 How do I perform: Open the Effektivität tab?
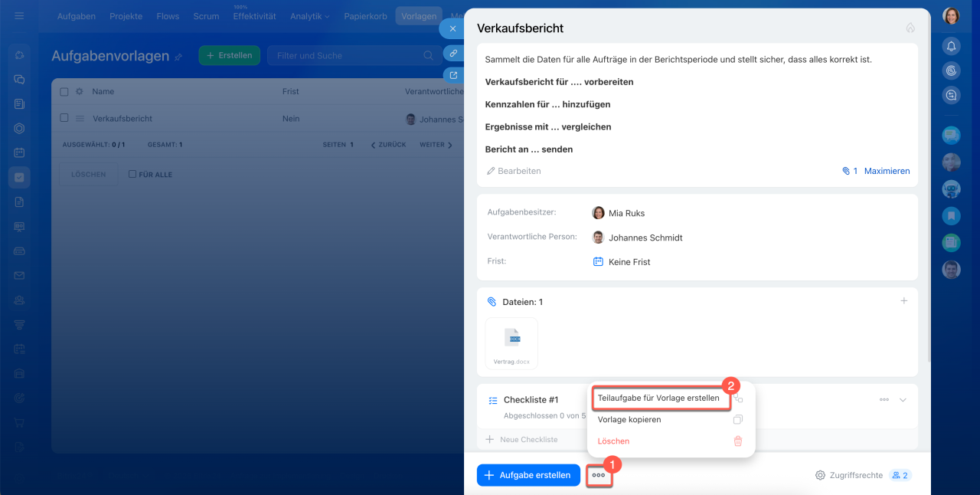[x=254, y=16]
